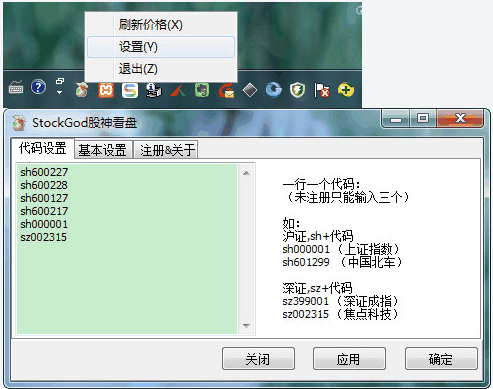This screenshot has width=493, height=389.
Task: Click inside the green stock code text area
Action: point(127,249)
